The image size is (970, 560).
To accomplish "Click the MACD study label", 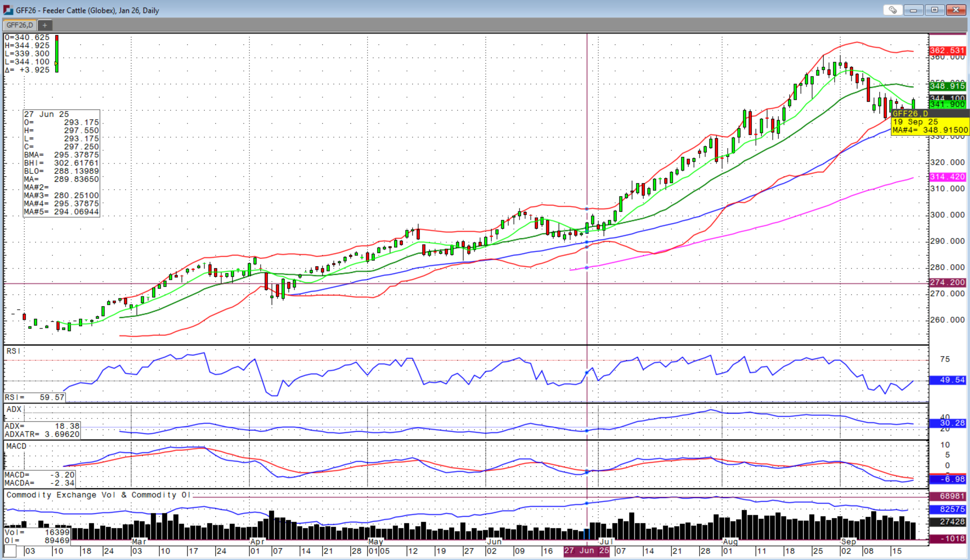I will coord(16,446).
